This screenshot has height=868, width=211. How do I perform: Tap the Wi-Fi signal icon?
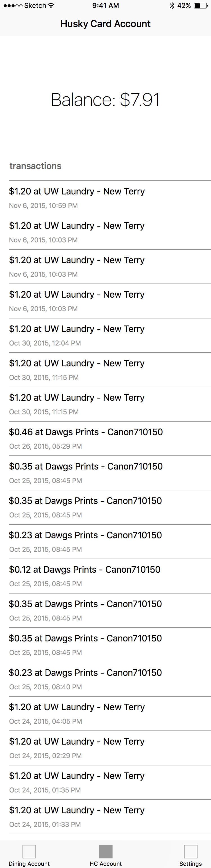click(x=51, y=6)
